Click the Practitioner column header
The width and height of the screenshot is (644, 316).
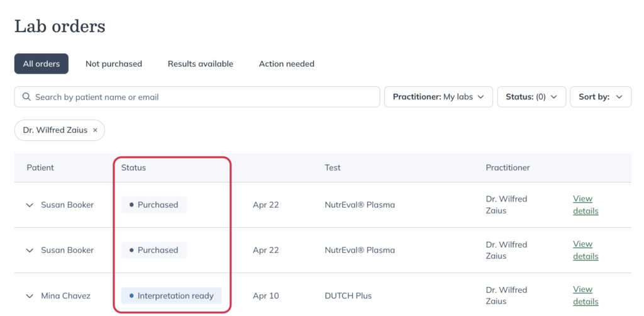pos(508,167)
